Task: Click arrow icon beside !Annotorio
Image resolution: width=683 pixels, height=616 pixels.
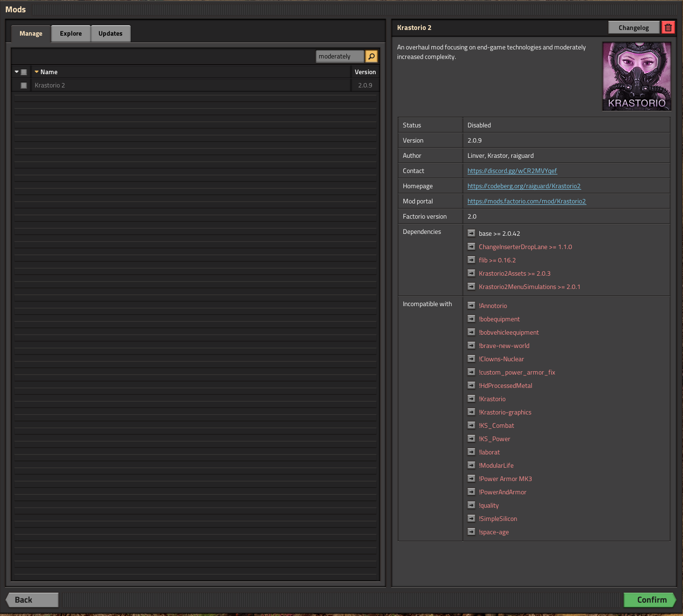Action: [x=471, y=306]
